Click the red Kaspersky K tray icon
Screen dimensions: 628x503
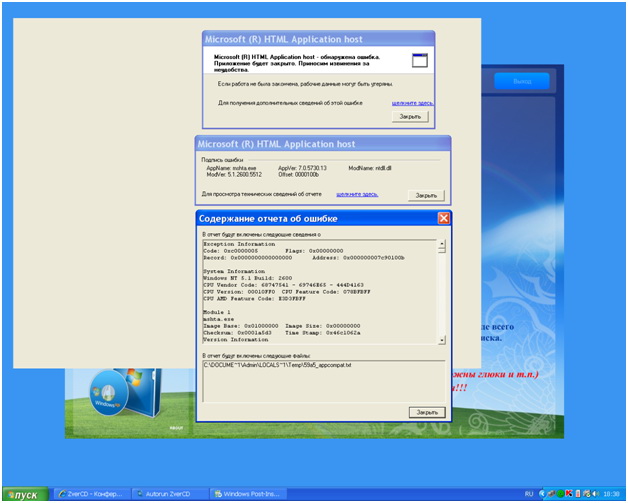click(569, 493)
